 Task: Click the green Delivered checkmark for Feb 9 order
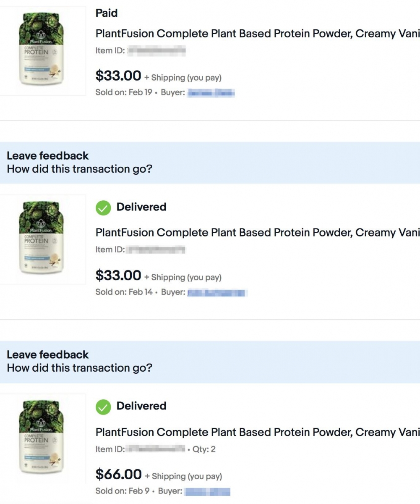click(x=103, y=407)
